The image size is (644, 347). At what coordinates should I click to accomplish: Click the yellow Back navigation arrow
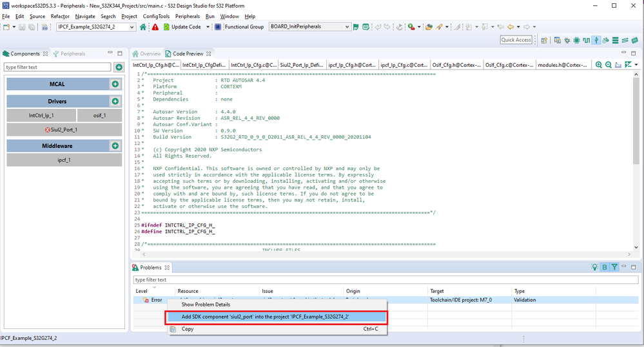pos(511,27)
